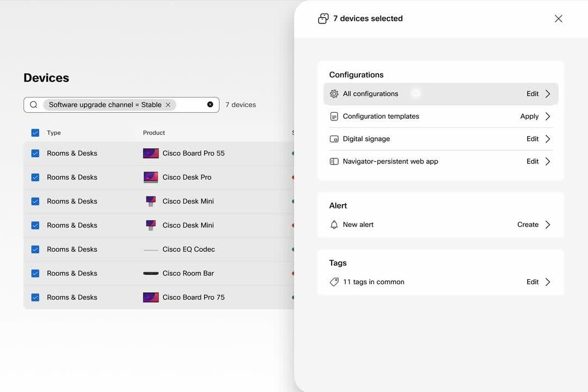Image resolution: width=588 pixels, height=392 pixels.
Task: Click Create for New alert
Action: coord(528,225)
